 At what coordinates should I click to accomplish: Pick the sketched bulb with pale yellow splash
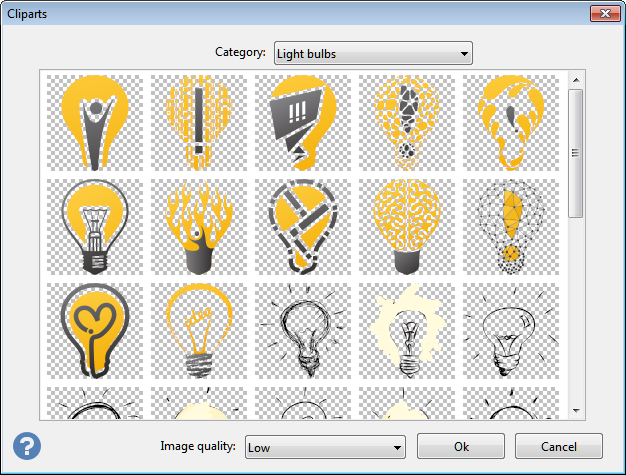(407, 331)
